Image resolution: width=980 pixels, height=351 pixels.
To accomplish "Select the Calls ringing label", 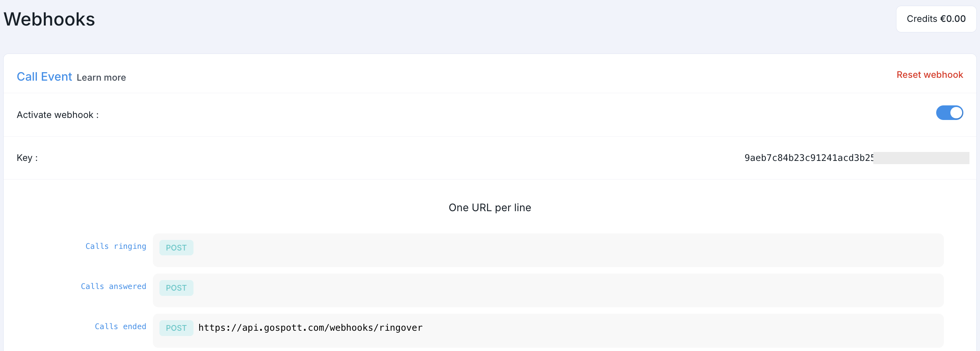I will point(116,246).
